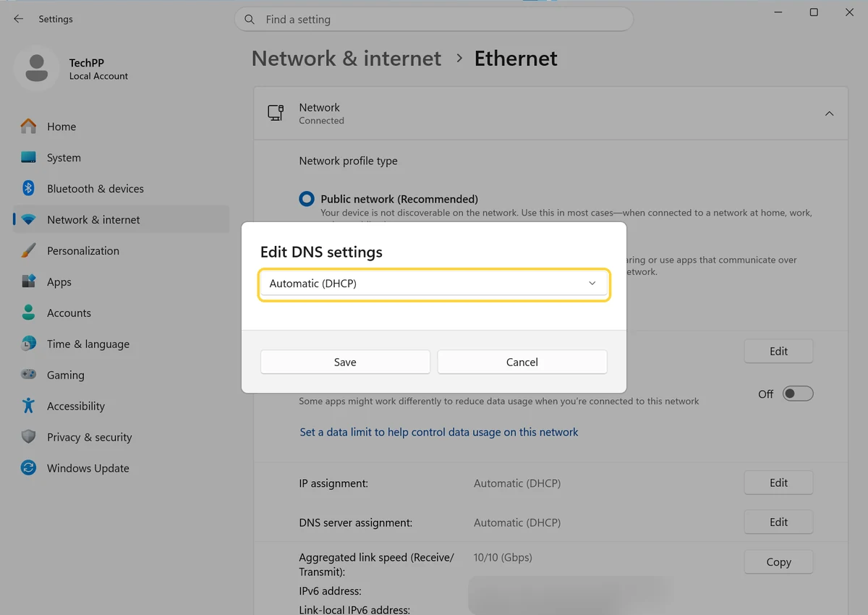Open Windows Update page
Image resolution: width=868 pixels, height=615 pixels.
pos(88,468)
